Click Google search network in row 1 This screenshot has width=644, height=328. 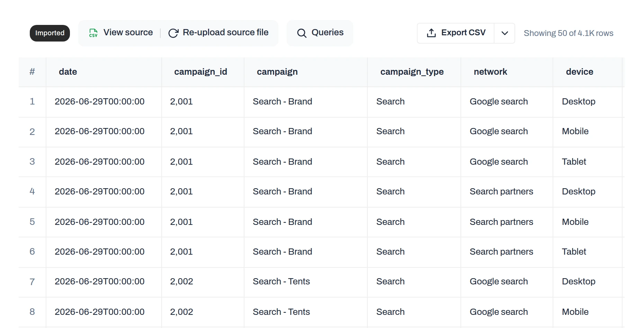[x=499, y=101]
